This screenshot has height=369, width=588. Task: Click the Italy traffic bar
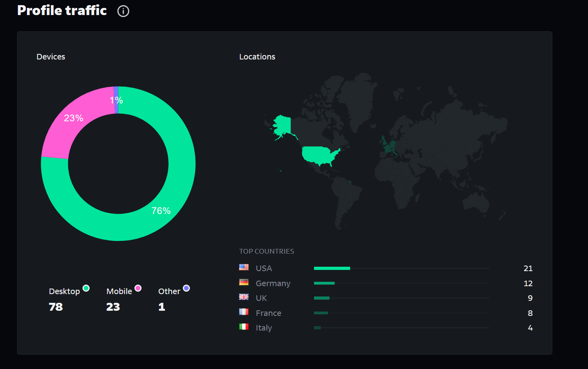pos(317,328)
